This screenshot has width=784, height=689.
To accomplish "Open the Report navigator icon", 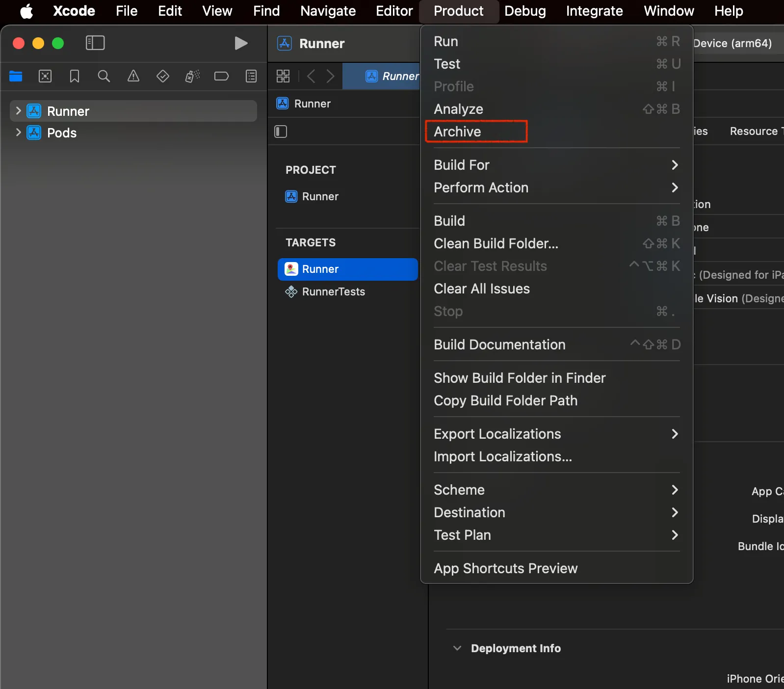I will [x=251, y=76].
